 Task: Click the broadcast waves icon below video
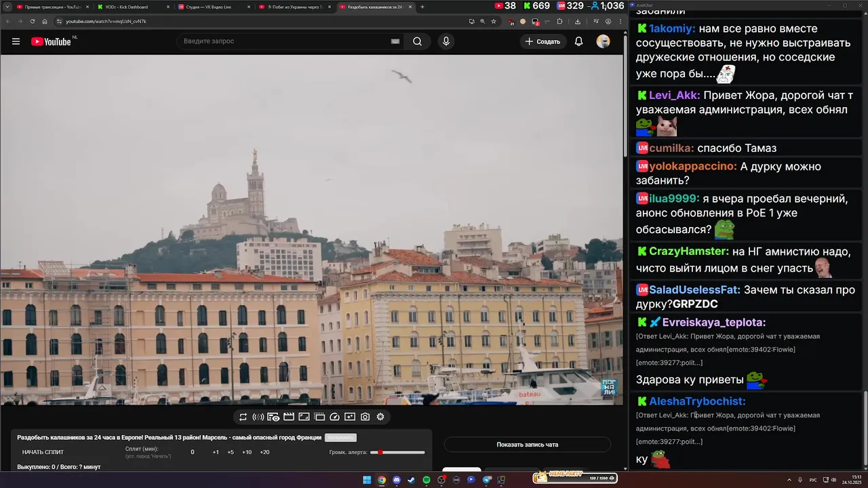(258, 417)
